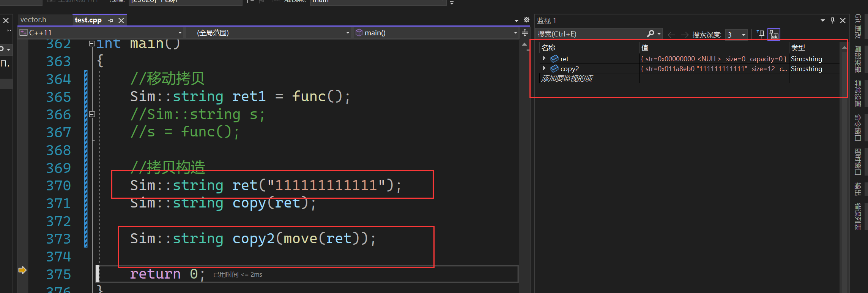Open editor tab settings gear
The image size is (868, 293).
[x=526, y=20]
